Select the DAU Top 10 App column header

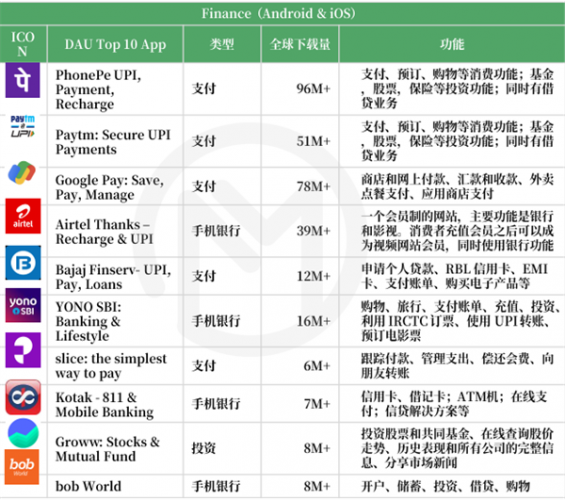click(115, 44)
